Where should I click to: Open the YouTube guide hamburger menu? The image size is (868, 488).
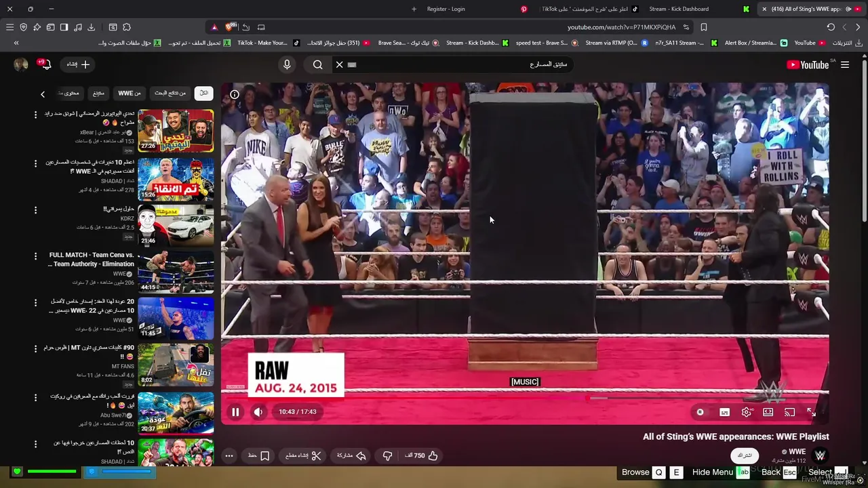(x=845, y=64)
